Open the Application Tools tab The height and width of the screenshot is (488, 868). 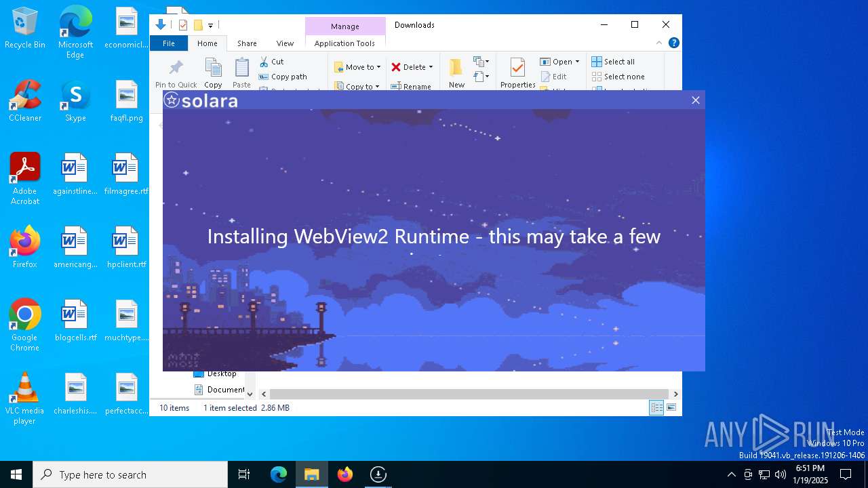point(344,43)
